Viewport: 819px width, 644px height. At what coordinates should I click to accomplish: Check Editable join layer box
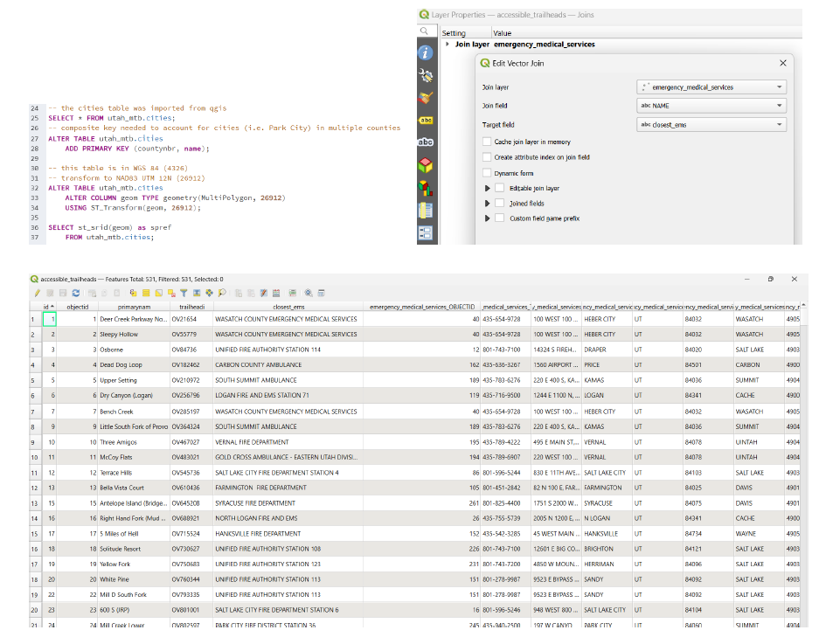(499, 188)
